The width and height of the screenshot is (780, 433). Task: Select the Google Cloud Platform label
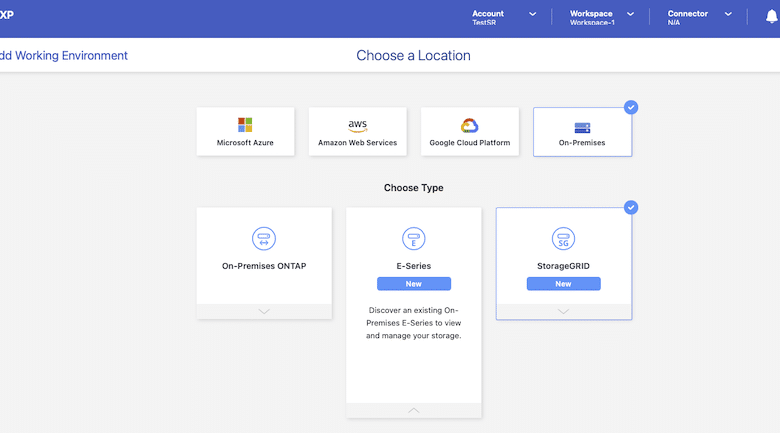pyautogui.click(x=470, y=143)
